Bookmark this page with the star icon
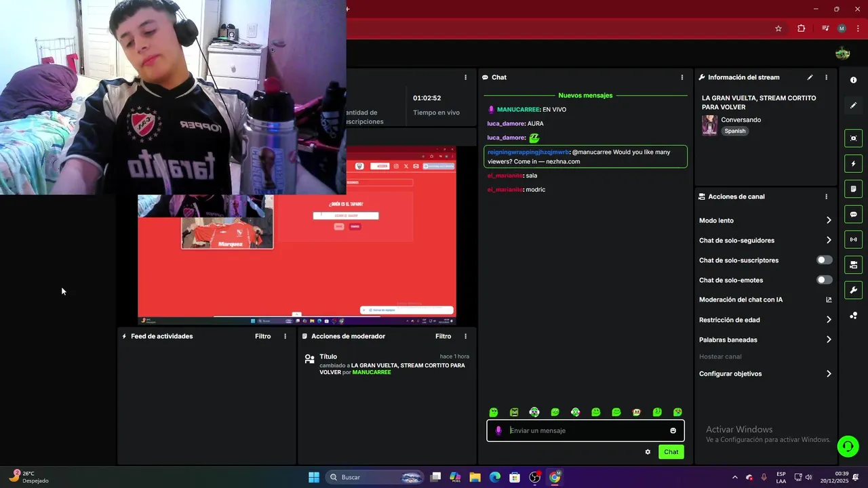 coord(778,28)
